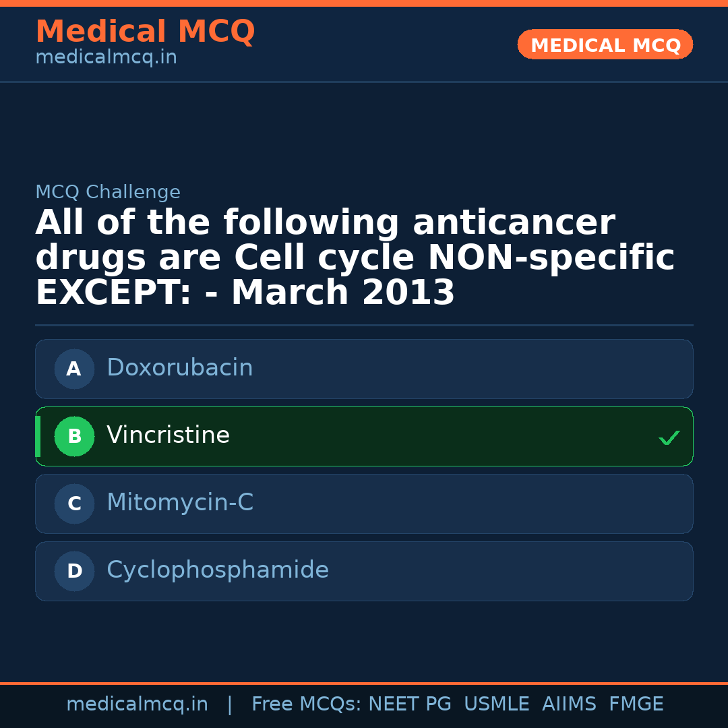Click the letter A circle icon
The width and height of the screenshot is (728, 728).
pos(74,369)
